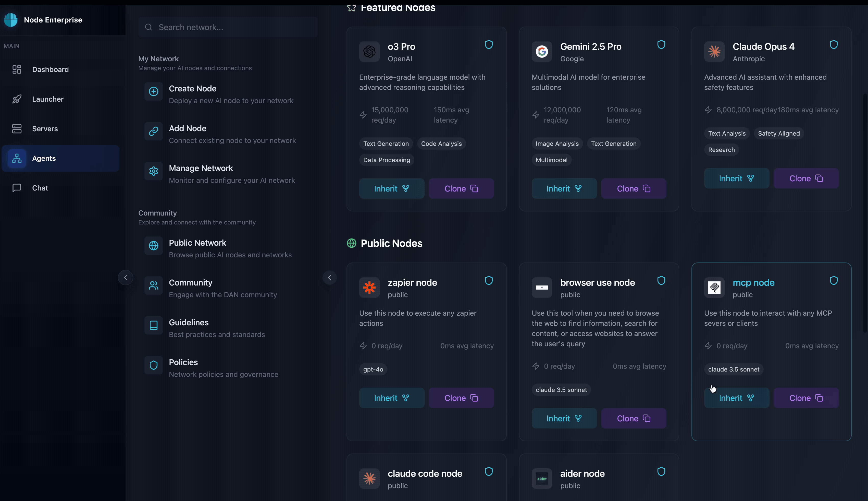
Task: Click Clone on the mcp node card
Action: pyautogui.click(x=806, y=398)
